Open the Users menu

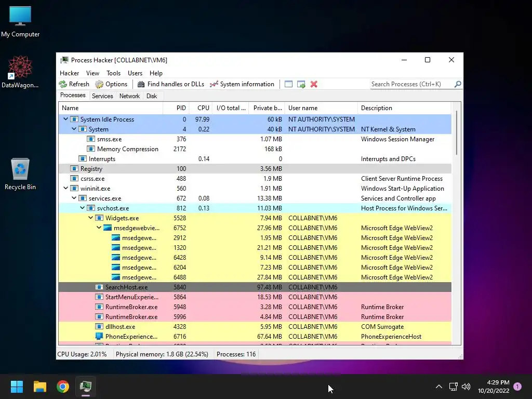click(135, 73)
